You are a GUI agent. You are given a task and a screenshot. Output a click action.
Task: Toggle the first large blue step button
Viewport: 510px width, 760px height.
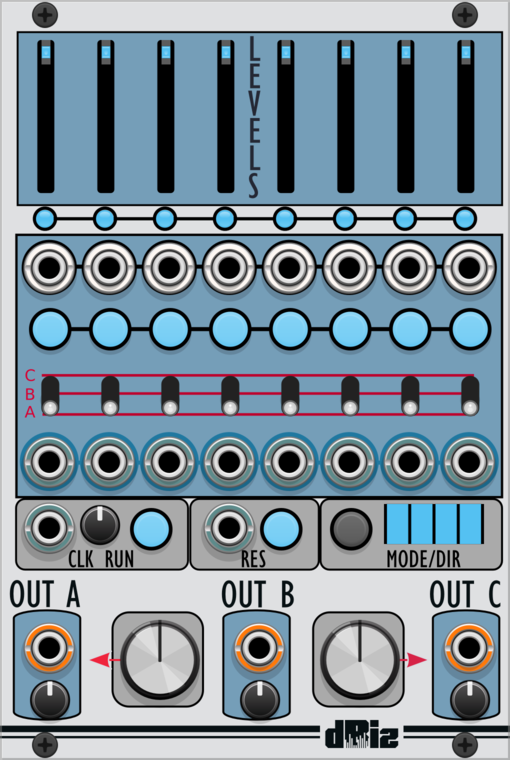click(x=50, y=329)
